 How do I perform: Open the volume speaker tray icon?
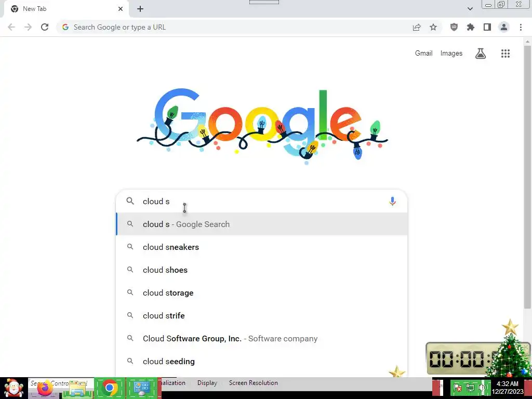[482, 388]
